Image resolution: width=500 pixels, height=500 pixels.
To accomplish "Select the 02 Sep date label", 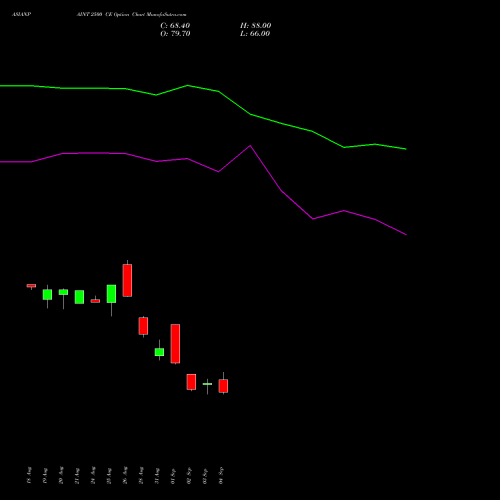I will pyautogui.click(x=189, y=475).
